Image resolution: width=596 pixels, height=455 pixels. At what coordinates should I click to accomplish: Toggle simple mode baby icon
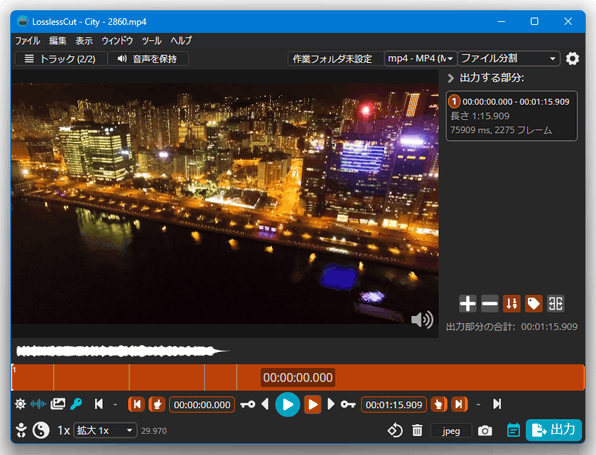pyautogui.click(x=21, y=430)
